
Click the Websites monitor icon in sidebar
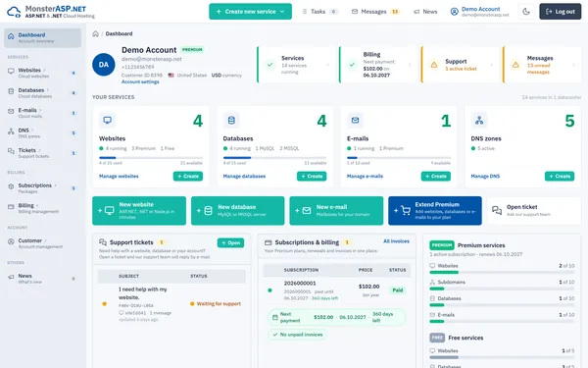click(x=11, y=71)
